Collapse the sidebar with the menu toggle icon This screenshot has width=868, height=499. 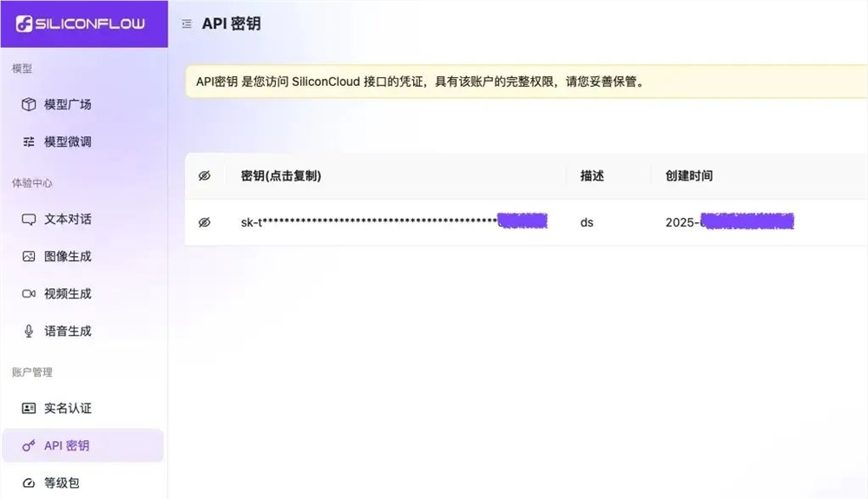[187, 23]
